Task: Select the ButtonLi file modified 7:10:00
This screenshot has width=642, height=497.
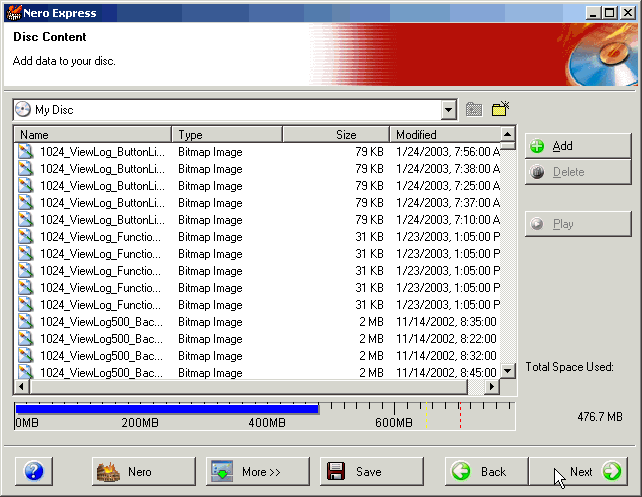Action: [x=258, y=220]
